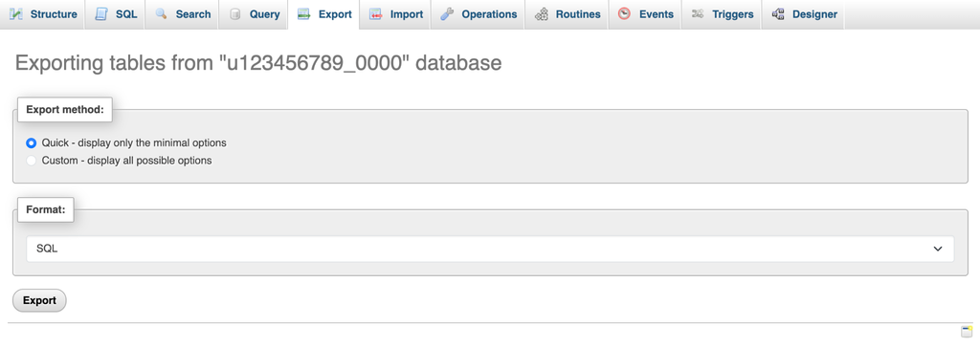Click the 'Exporting tables from' page heading
The height and width of the screenshot is (348, 980).
point(258,63)
